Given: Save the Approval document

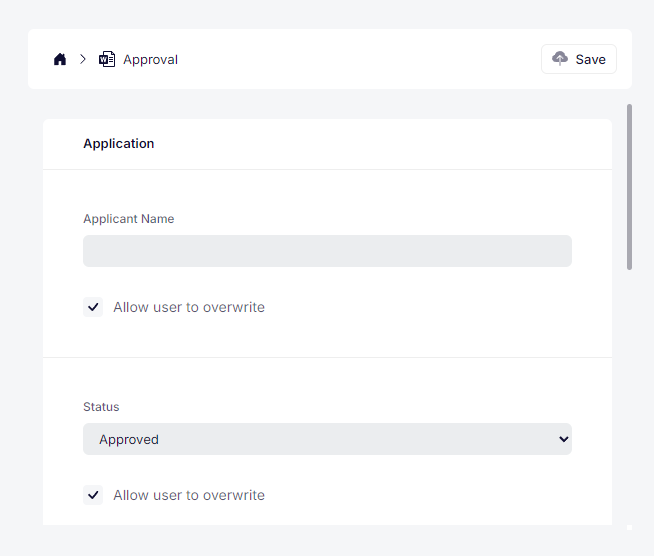Looking at the screenshot, I should click(579, 59).
